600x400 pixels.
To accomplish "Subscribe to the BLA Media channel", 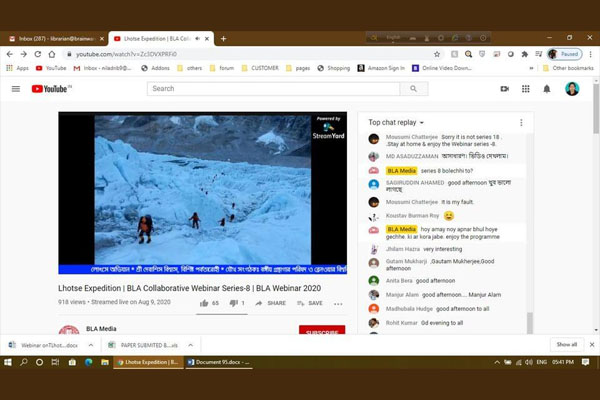I will 321,331.
